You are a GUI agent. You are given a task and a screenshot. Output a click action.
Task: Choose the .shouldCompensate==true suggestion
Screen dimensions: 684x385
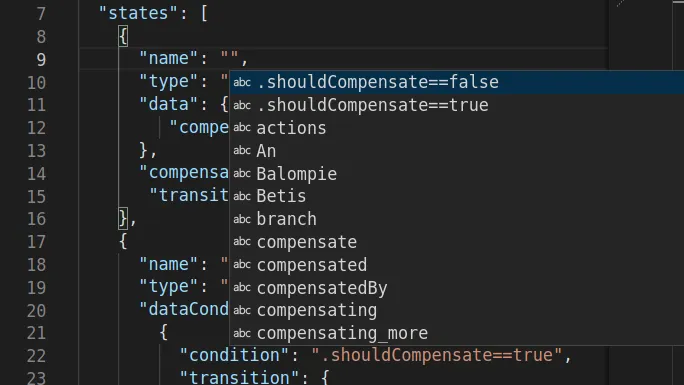pos(457,105)
